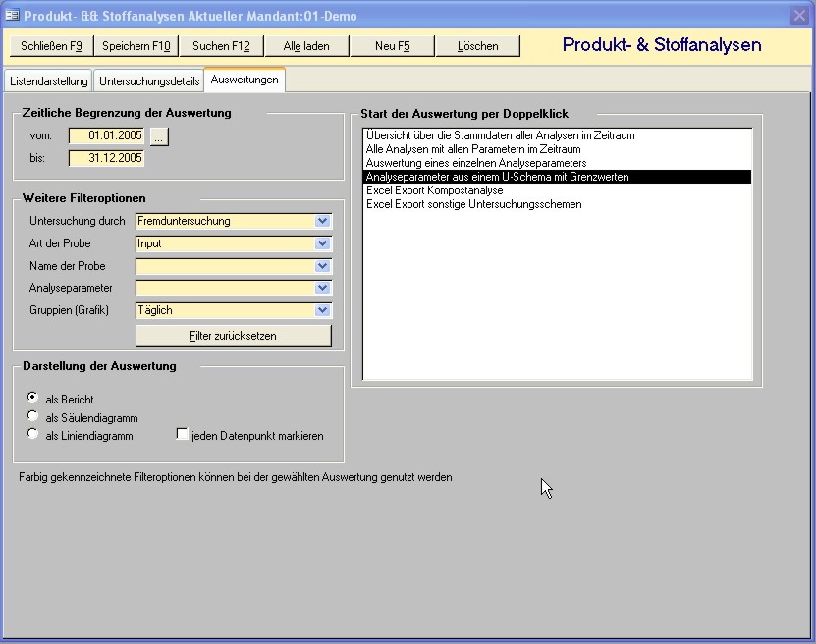
Task: Select Excel Export sonstige Untersuchungsschemen entry
Action: [x=557, y=204]
